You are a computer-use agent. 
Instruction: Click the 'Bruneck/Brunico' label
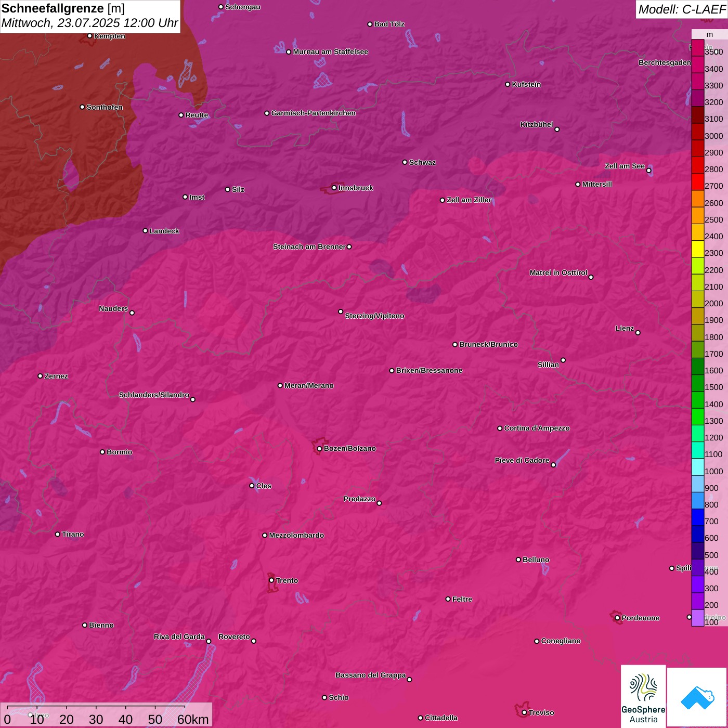[x=488, y=344]
